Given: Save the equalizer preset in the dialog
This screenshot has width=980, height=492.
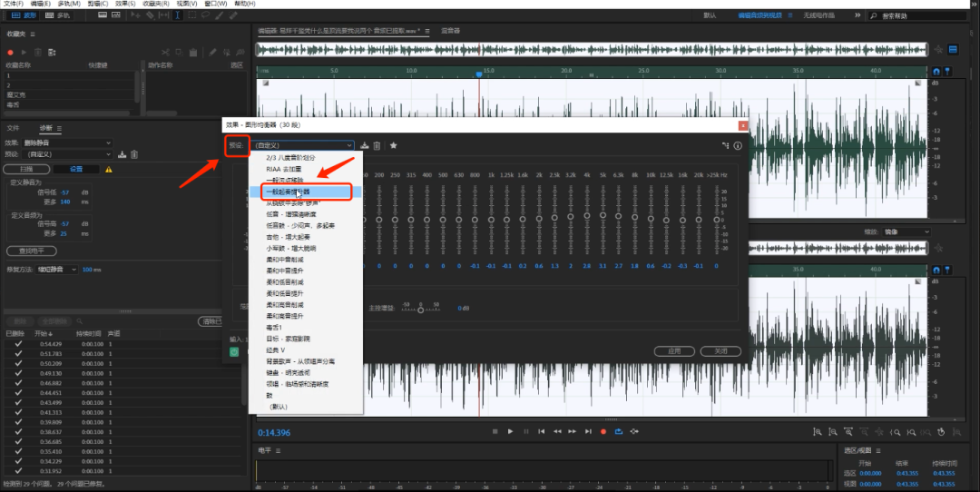Looking at the screenshot, I should coord(365,145).
